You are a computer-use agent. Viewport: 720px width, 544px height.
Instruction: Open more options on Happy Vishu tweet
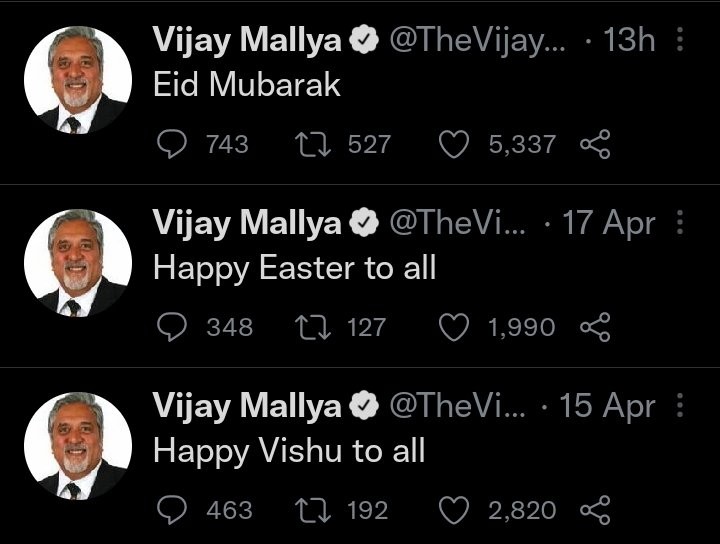pos(681,406)
